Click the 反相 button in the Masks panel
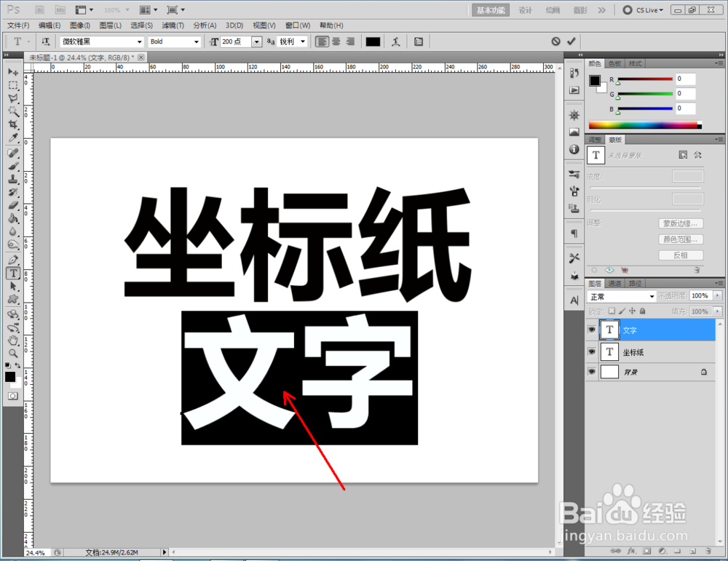728x561 pixels. tap(680, 255)
